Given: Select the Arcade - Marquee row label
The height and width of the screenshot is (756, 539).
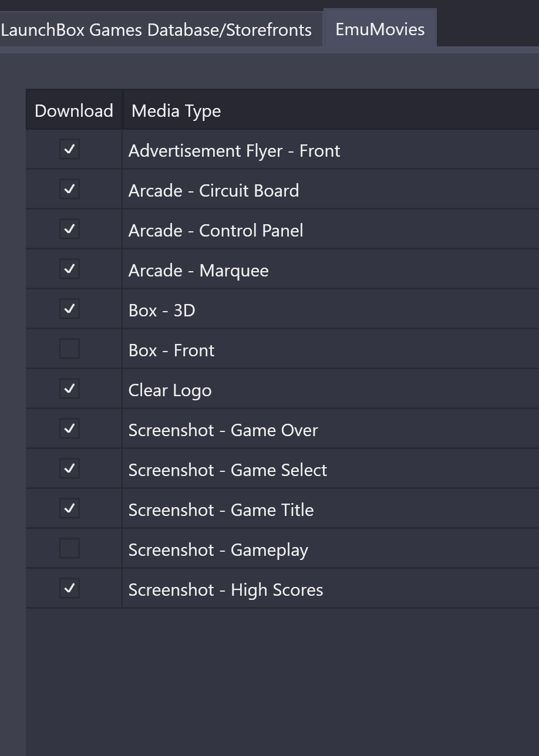Looking at the screenshot, I should point(198,271).
